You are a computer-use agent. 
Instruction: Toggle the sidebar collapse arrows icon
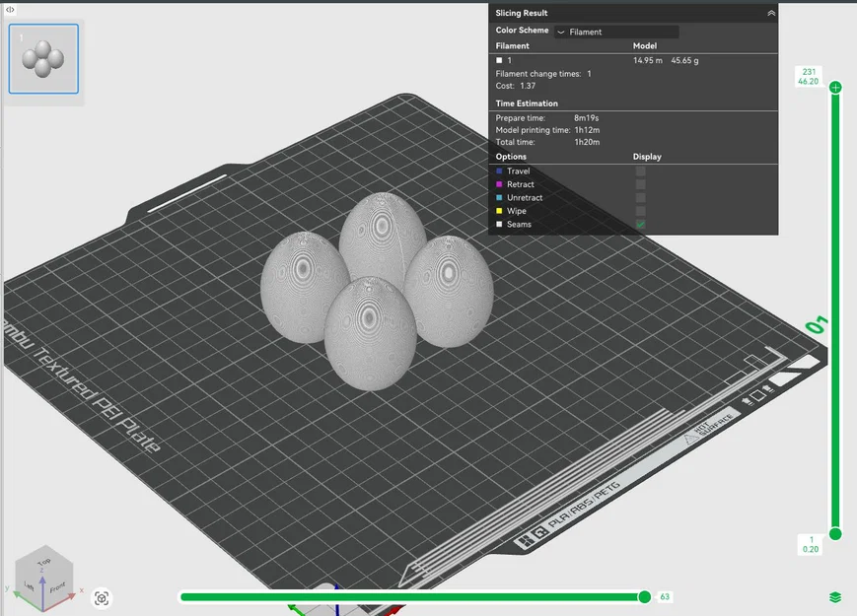pyautogui.click(x=10, y=9)
